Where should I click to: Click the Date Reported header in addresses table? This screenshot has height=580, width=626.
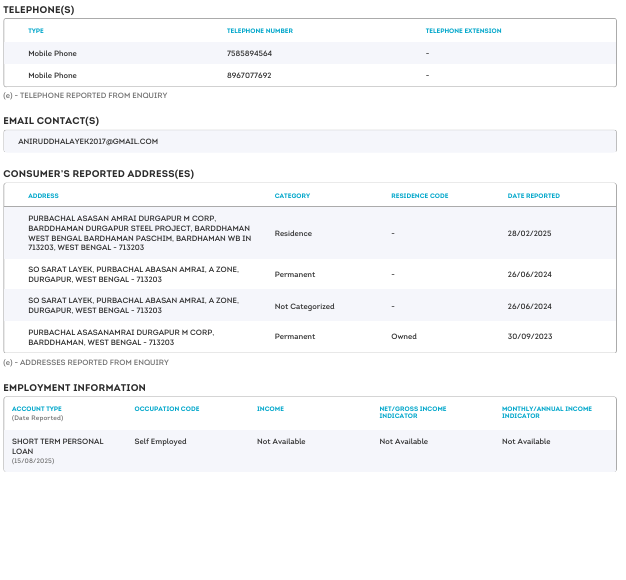533,196
